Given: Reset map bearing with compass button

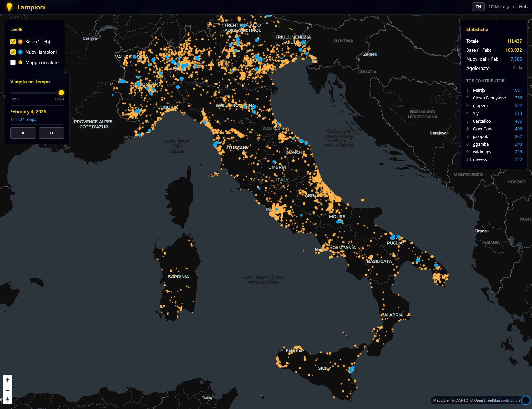Looking at the screenshot, I should pos(7,399).
